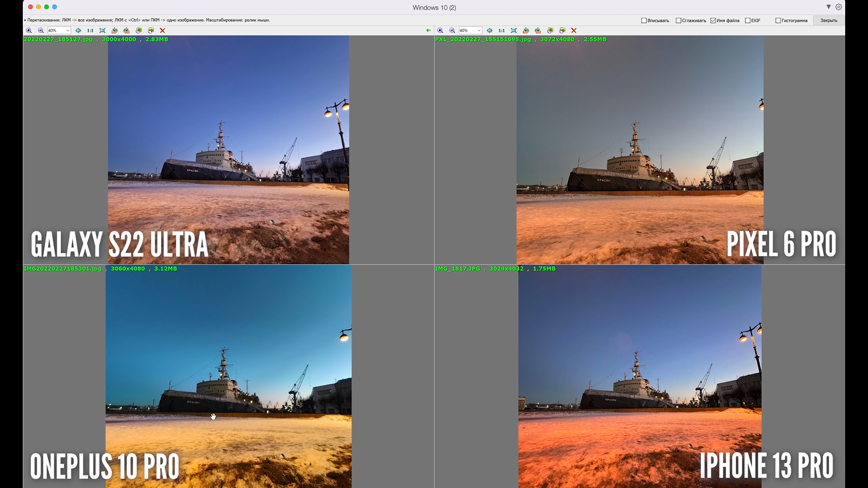Enable the EXIF checkbox
868x488 pixels.
pos(748,21)
